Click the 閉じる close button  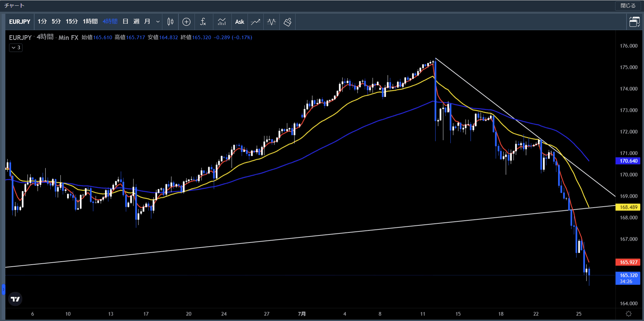coord(628,6)
